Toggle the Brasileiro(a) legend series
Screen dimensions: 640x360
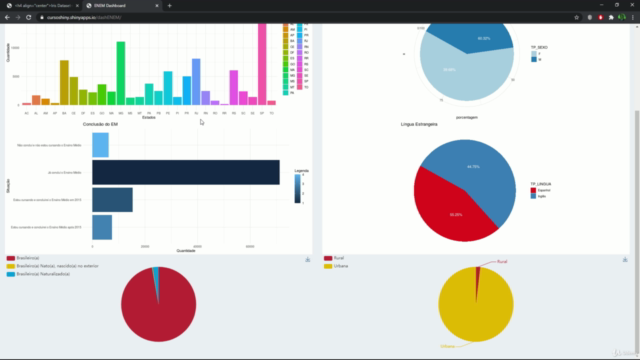click(23, 258)
